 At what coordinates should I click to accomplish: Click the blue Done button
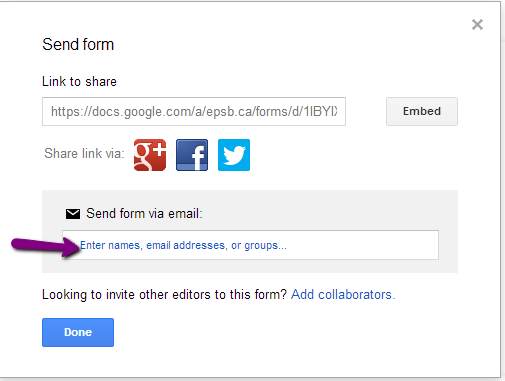[x=78, y=332]
